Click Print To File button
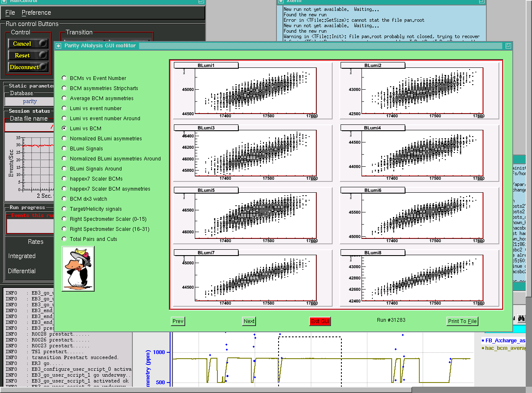The image size is (532, 393). point(462,321)
